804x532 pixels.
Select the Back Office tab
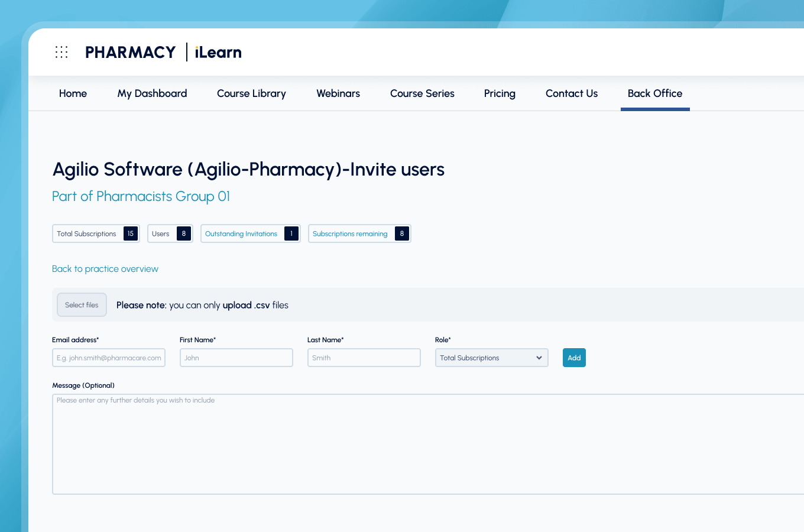tap(655, 93)
